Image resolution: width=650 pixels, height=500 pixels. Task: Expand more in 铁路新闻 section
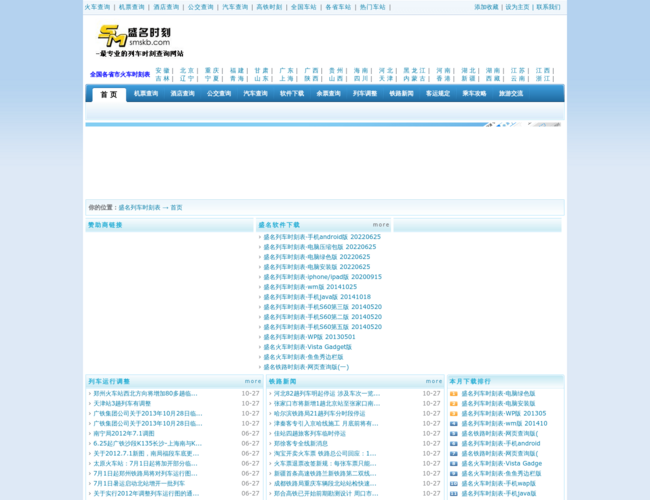pyautogui.click(x=433, y=381)
